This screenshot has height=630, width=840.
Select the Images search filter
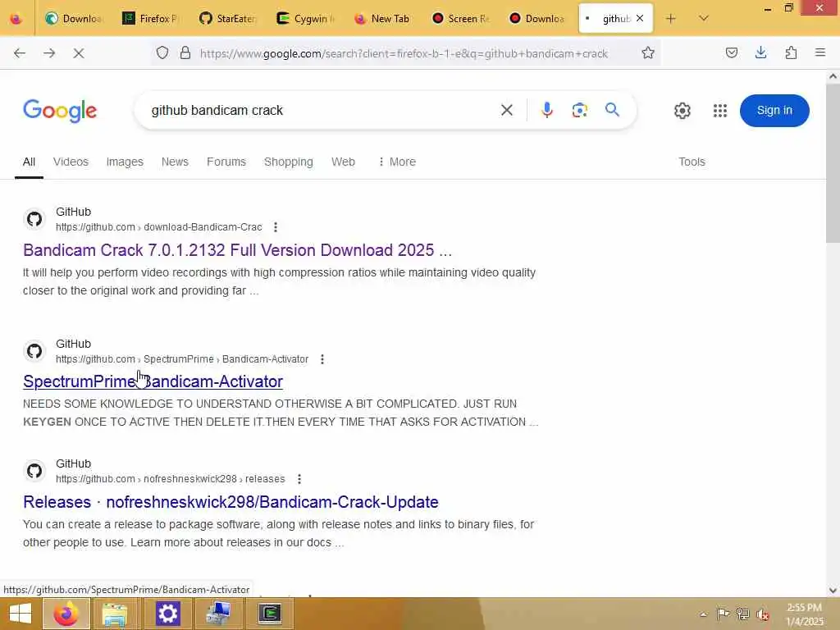125,162
